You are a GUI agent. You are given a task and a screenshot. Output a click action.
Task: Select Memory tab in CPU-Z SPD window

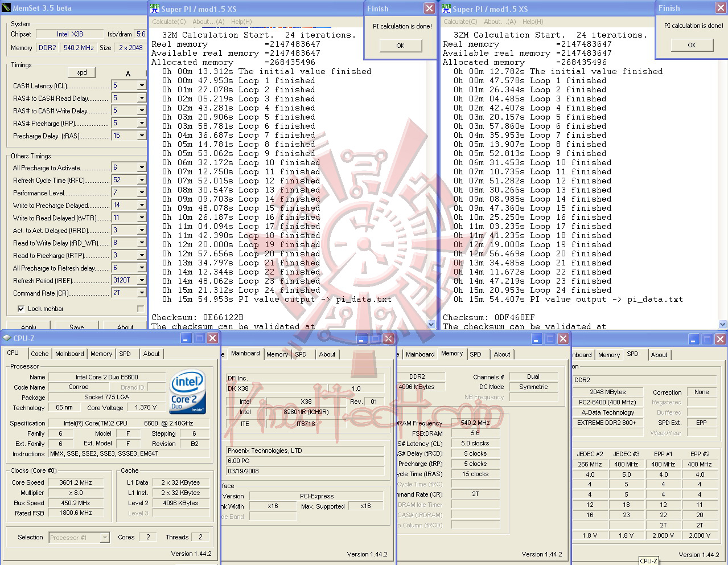click(x=609, y=355)
